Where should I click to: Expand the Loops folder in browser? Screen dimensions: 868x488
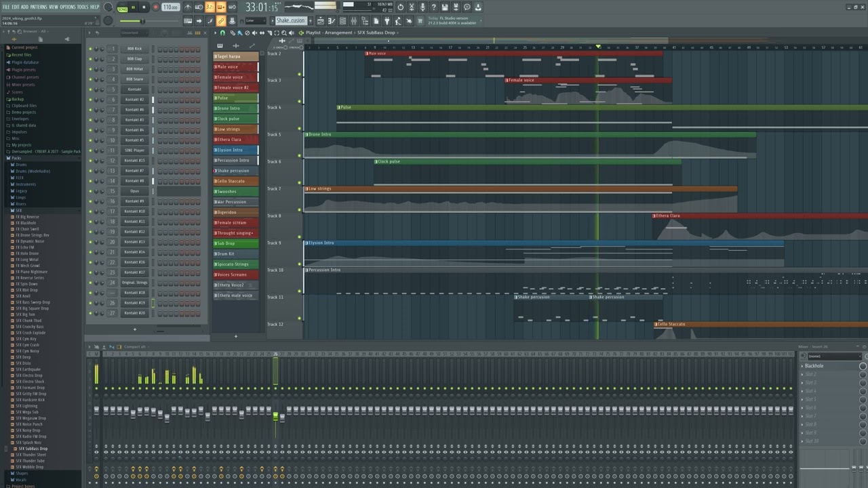[21, 197]
